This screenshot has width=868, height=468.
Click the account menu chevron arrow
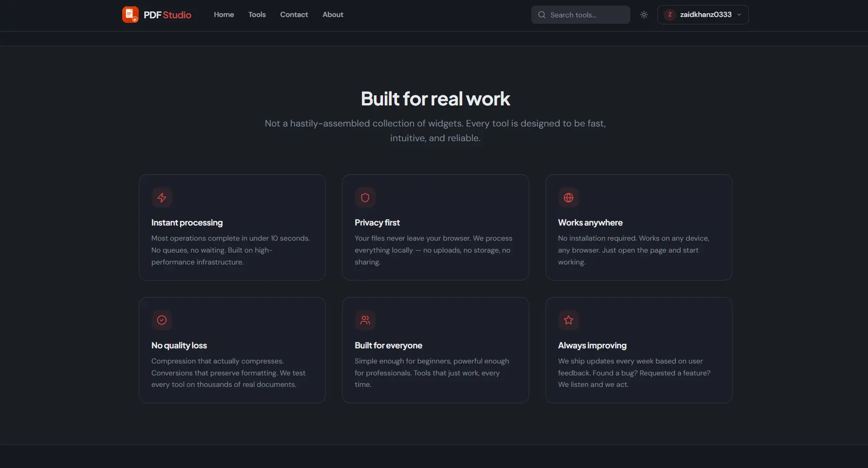pyautogui.click(x=739, y=15)
